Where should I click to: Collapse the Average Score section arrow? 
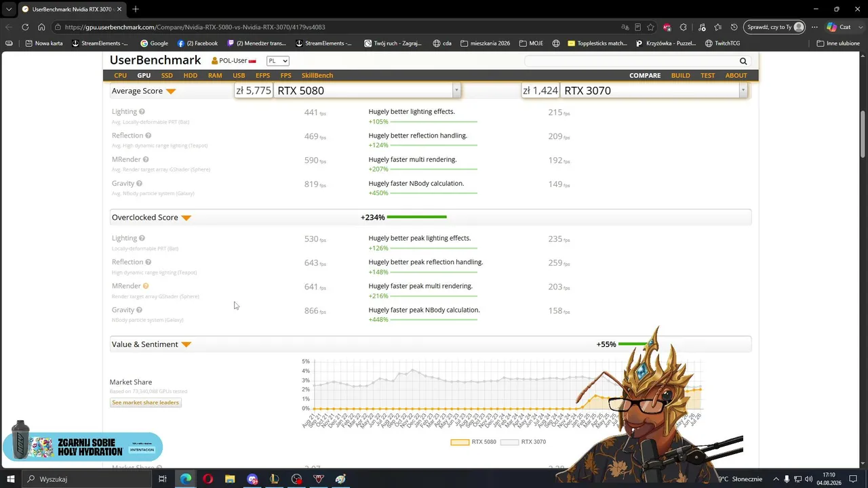[171, 91]
